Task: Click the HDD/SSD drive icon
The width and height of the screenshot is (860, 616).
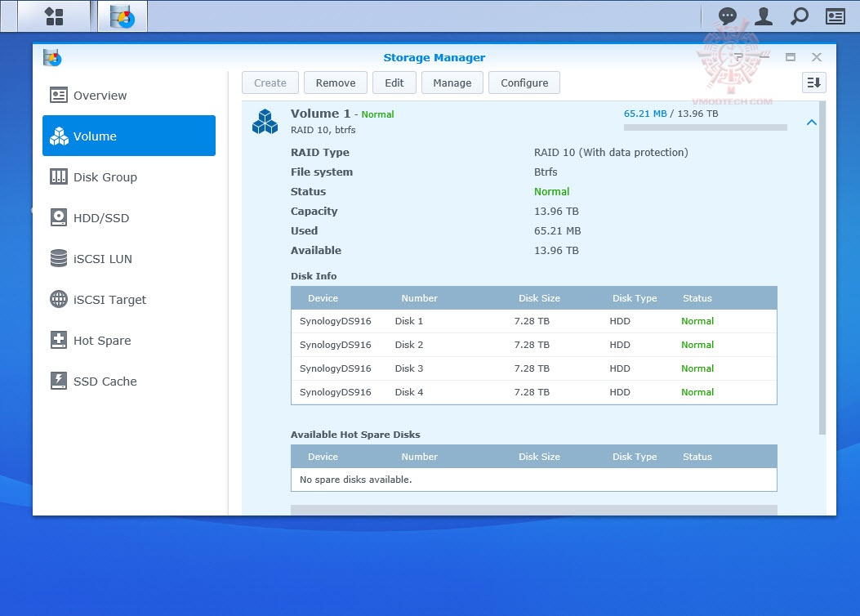Action: pyautogui.click(x=59, y=218)
